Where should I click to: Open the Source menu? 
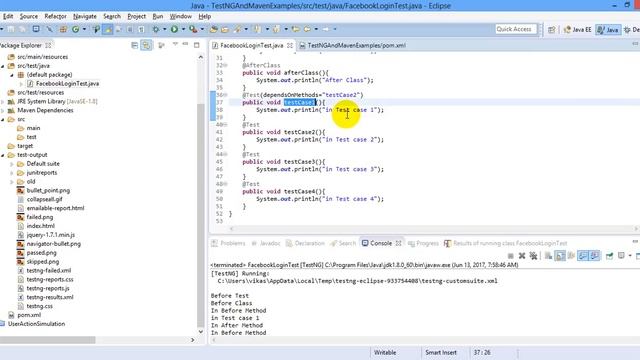(29, 16)
